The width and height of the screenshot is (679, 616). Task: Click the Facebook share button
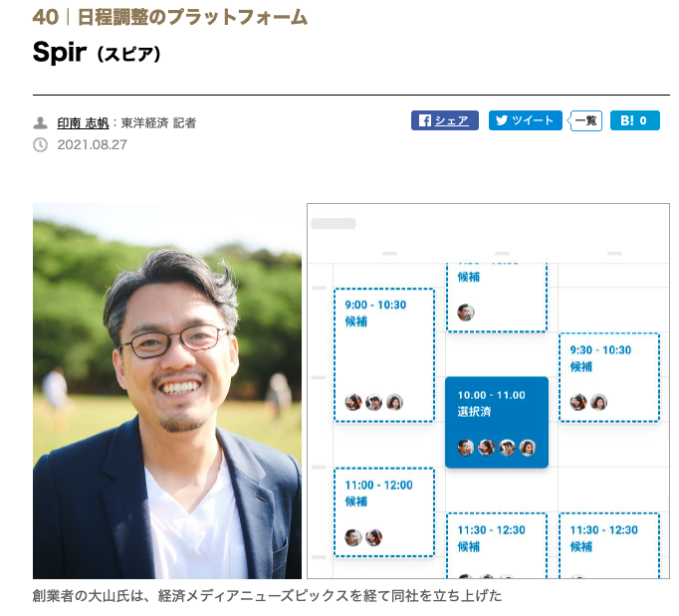pyautogui.click(x=445, y=120)
